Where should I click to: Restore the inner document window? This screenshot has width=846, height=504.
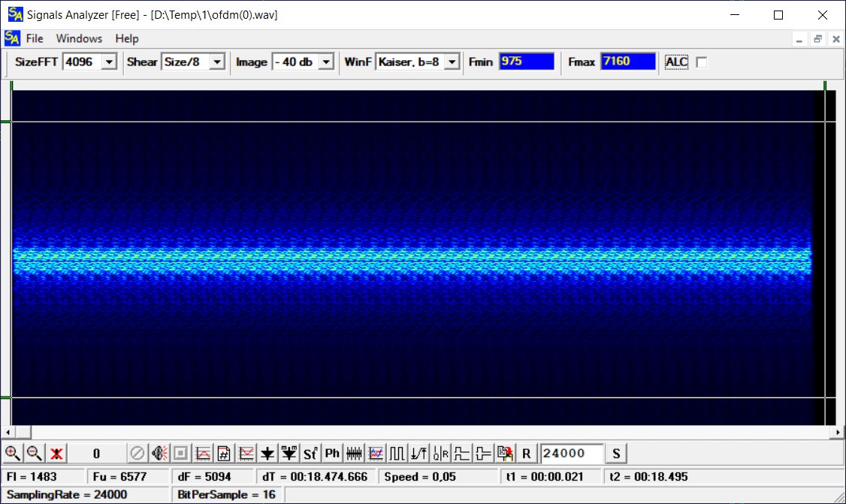tap(818, 39)
